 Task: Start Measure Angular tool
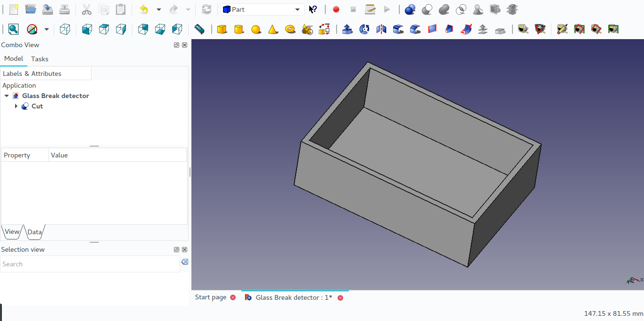pos(540,29)
